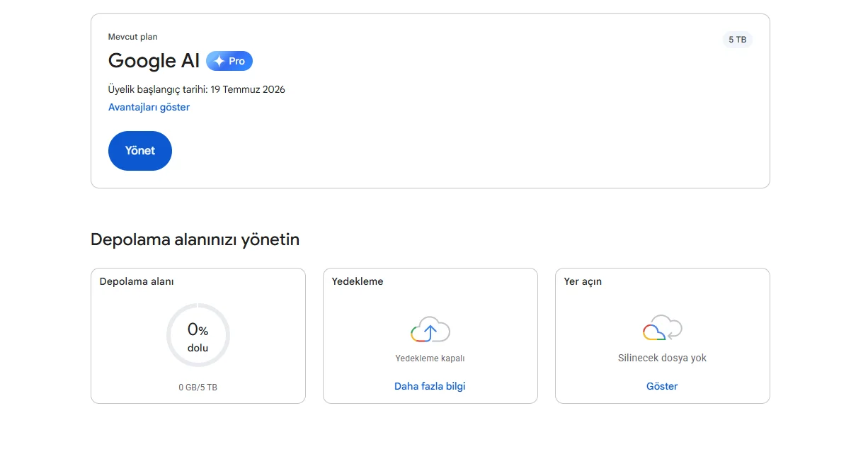Click the Göster link in Yer açın card
The image size is (868, 452).
point(662,386)
